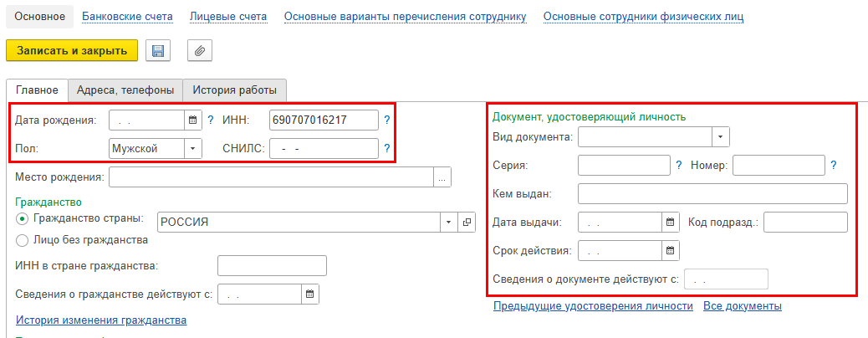Switch to the Адреса, телефоны tab
Image resolution: width=868 pixels, height=338 pixels.
pos(125,90)
